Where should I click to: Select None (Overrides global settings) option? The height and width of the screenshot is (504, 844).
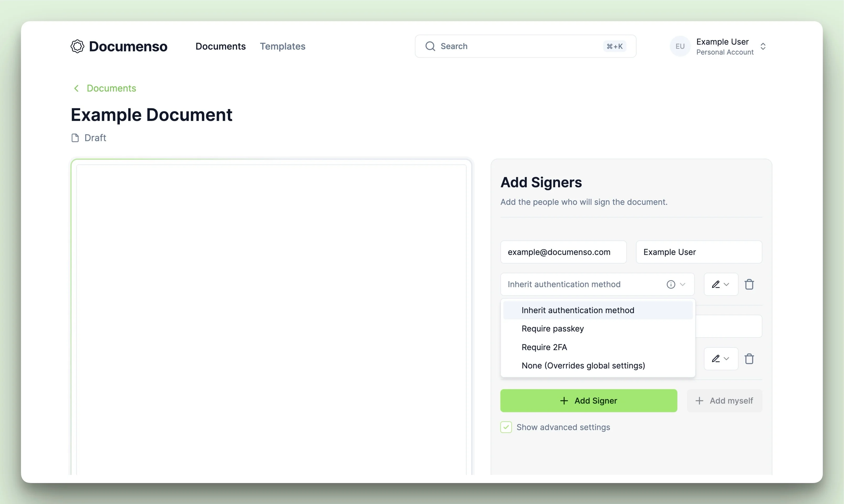click(583, 365)
